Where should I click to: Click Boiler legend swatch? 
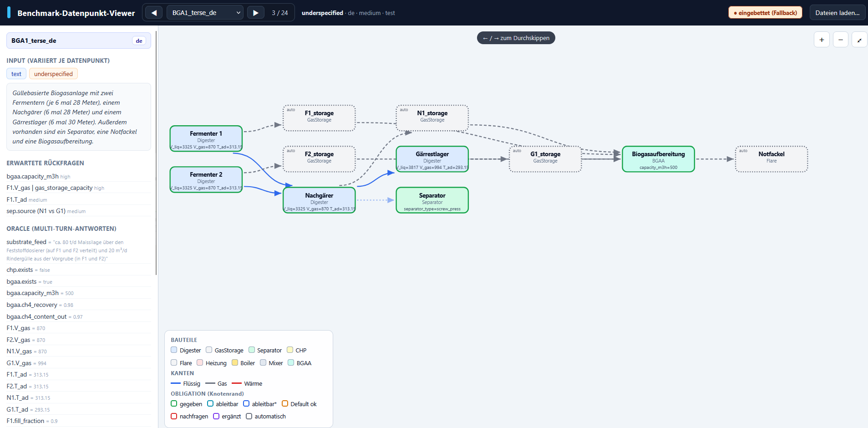pyautogui.click(x=235, y=363)
